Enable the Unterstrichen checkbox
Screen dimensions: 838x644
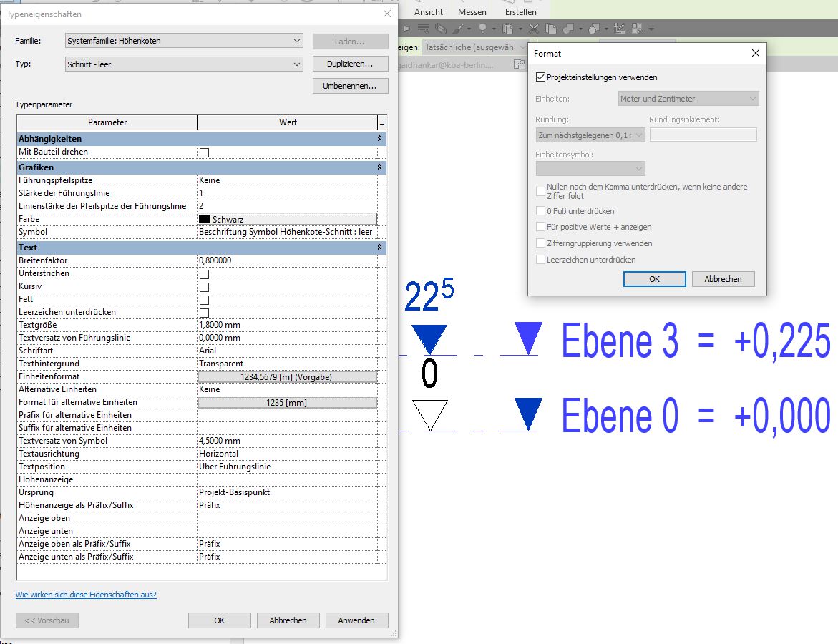(x=204, y=274)
